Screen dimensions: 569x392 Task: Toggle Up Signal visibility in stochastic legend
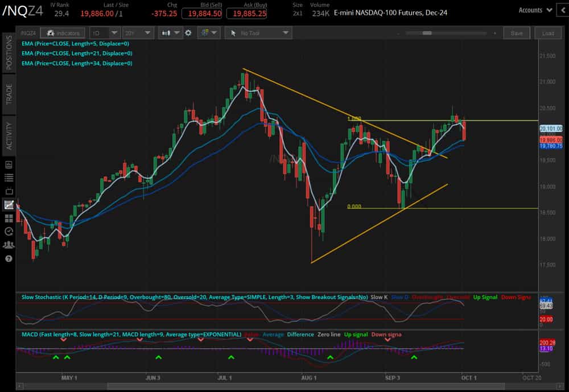pos(485,297)
